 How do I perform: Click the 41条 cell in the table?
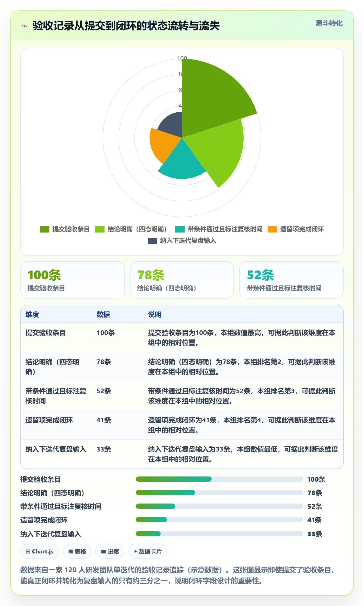tap(104, 420)
